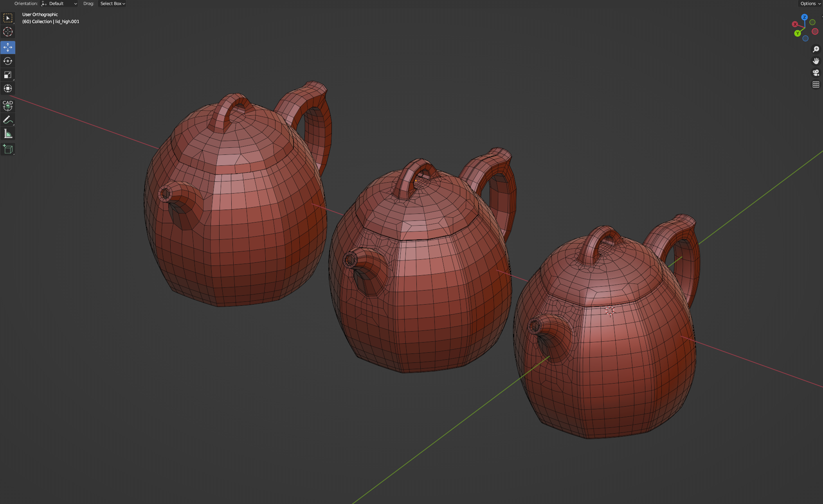Select the Add Cube tool
Screen dimensions: 823x504
(8, 149)
